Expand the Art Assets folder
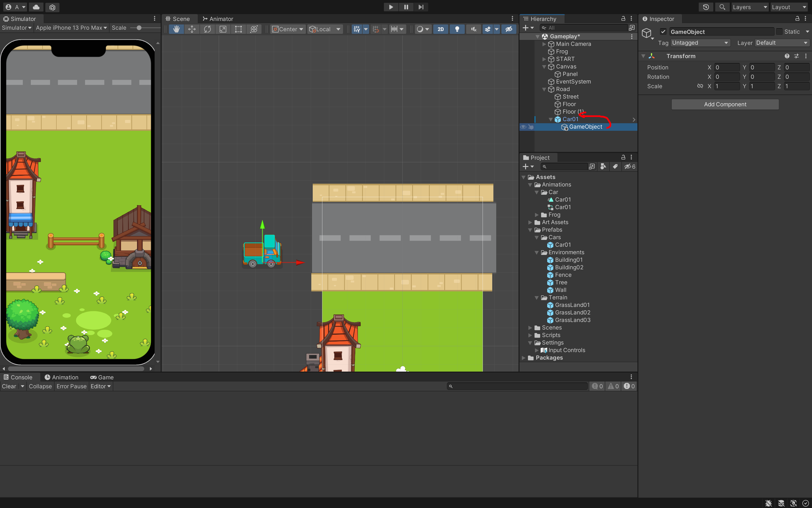This screenshot has height=508, width=812. click(530, 222)
